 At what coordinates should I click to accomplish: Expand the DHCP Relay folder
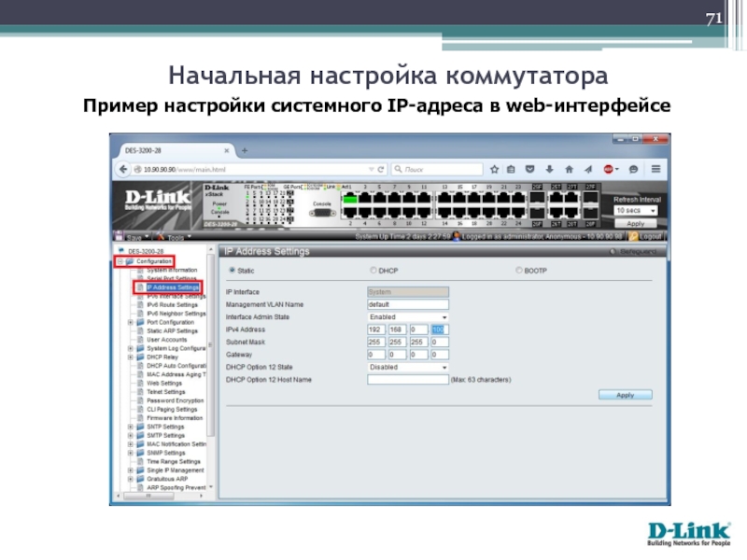coord(131,357)
